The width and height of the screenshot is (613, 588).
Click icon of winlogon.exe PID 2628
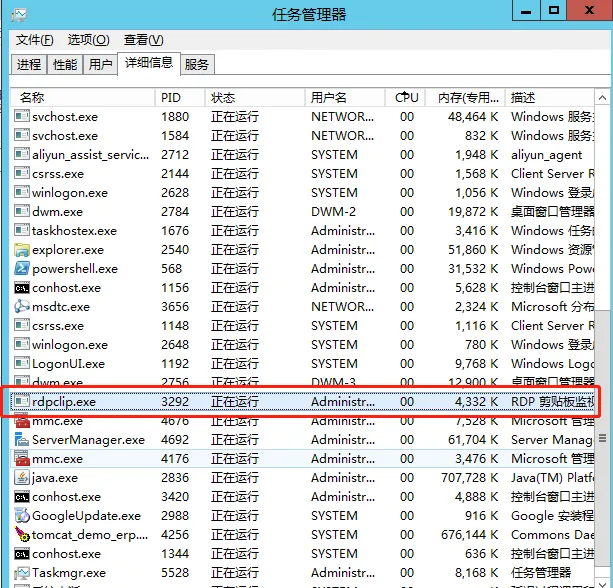[x=22, y=192]
